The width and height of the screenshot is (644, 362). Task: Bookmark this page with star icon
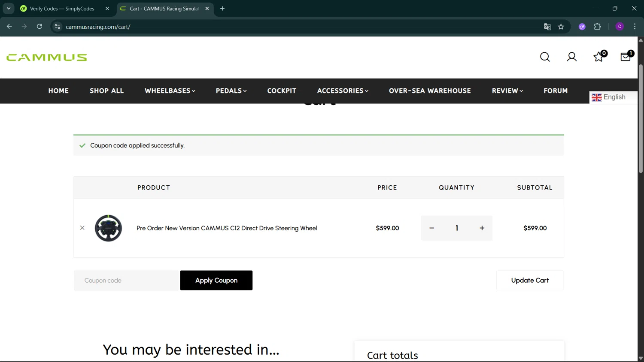(561, 27)
